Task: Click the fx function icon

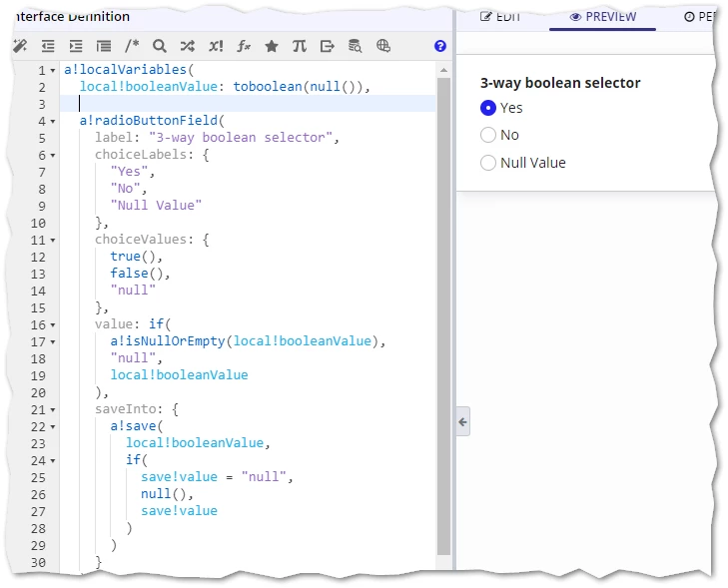Action: click(x=244, y=46)
